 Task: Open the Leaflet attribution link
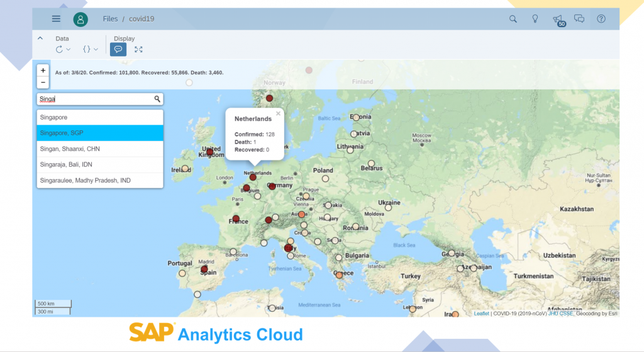pos(481,314)
